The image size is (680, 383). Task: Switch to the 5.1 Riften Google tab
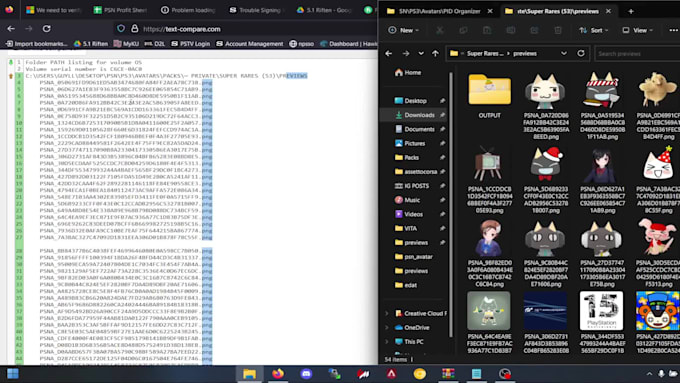[x=324, y=10]
